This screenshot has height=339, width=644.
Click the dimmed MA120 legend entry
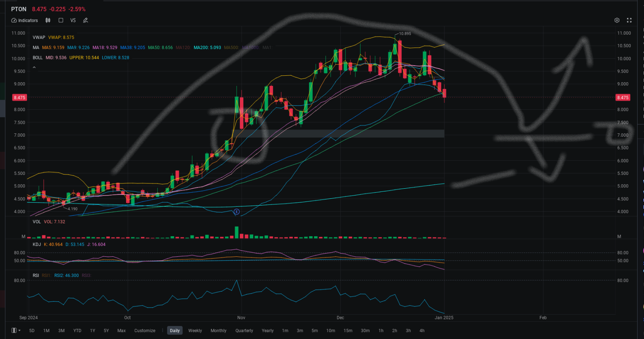[183, 48]
